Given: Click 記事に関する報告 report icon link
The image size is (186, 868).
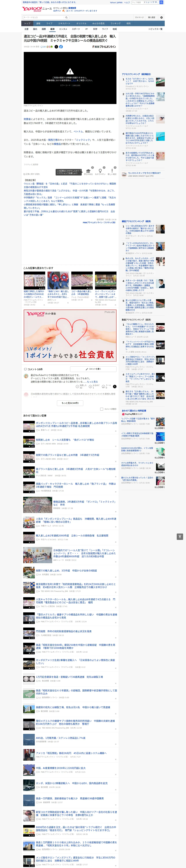Looking at the screenshot, I should [x=31, y=174].
